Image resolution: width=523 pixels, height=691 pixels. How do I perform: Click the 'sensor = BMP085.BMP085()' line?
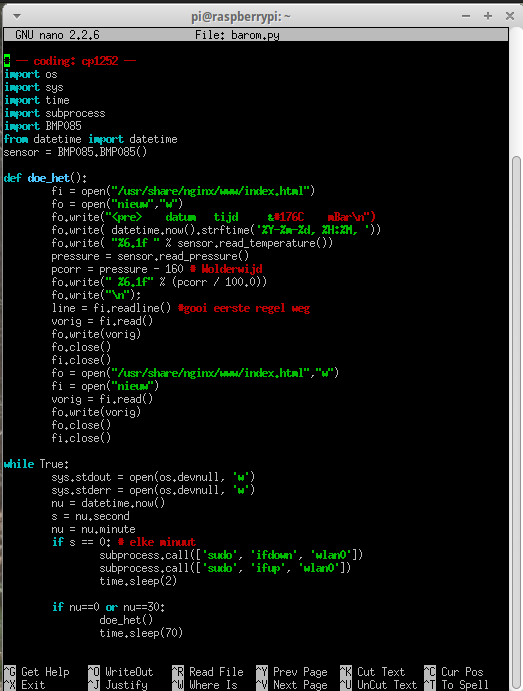point(75,152)
